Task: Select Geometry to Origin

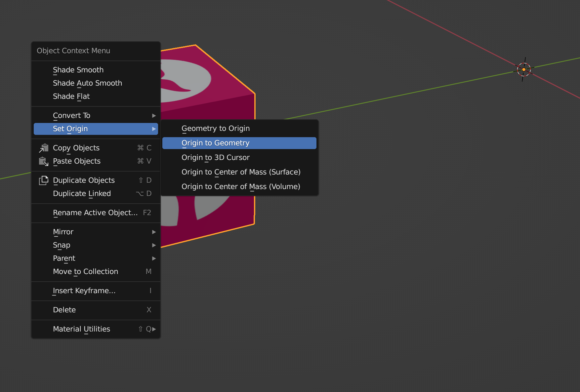Action: click(216, 128)
